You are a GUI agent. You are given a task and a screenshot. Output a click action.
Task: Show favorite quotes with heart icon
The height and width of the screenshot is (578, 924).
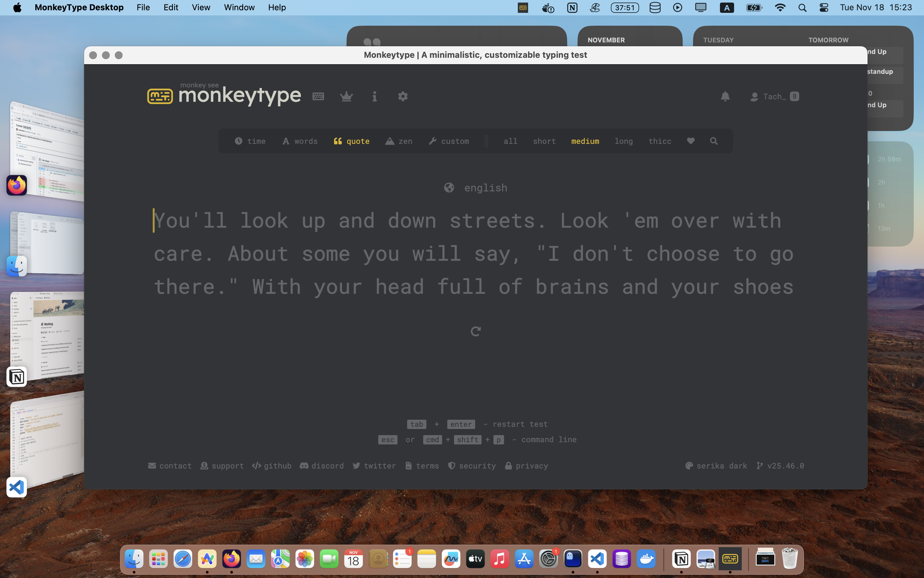coord(691,141)
